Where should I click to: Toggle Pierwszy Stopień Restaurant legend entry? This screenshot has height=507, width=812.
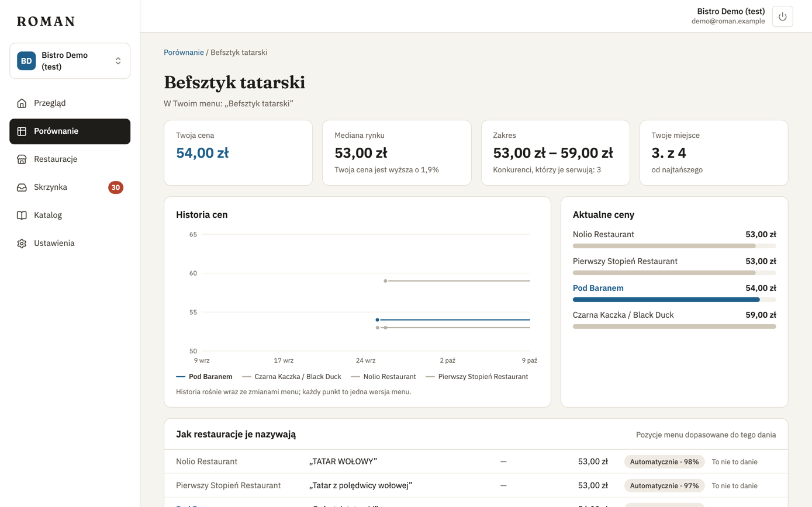pyautogui.click(x=477, y=377)
